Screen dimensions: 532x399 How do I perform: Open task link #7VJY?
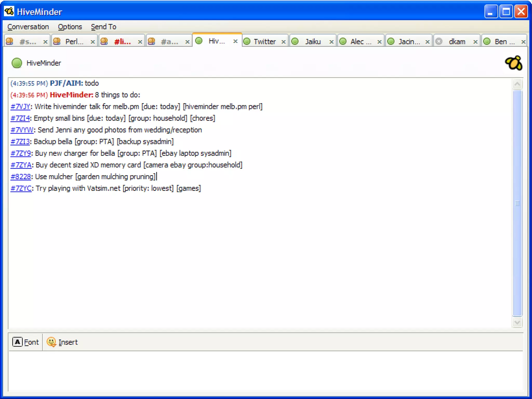tap(20, 107)
